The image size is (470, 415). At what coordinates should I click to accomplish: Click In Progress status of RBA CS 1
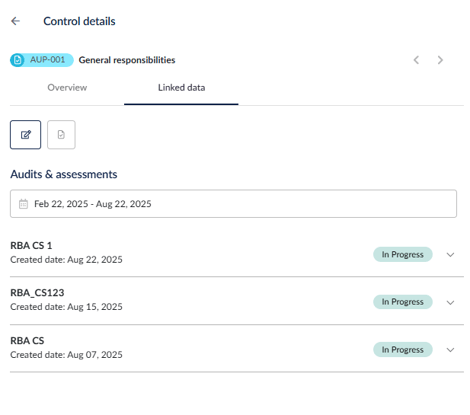403,254
